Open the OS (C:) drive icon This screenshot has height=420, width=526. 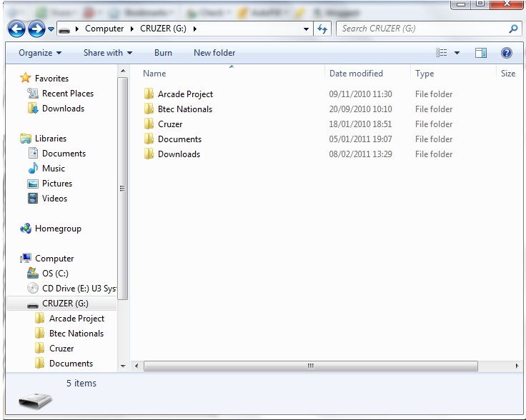[x=33, y=273]
